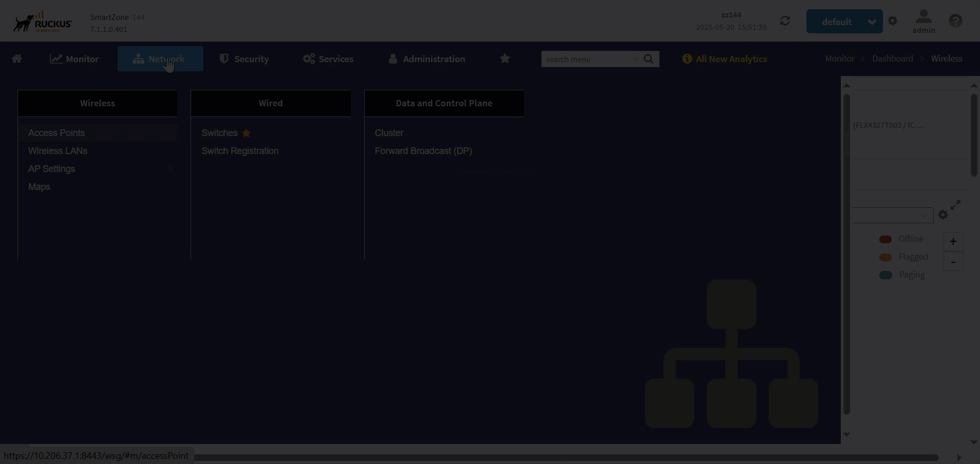Click the Wireless column header

(x=98, y=103)
